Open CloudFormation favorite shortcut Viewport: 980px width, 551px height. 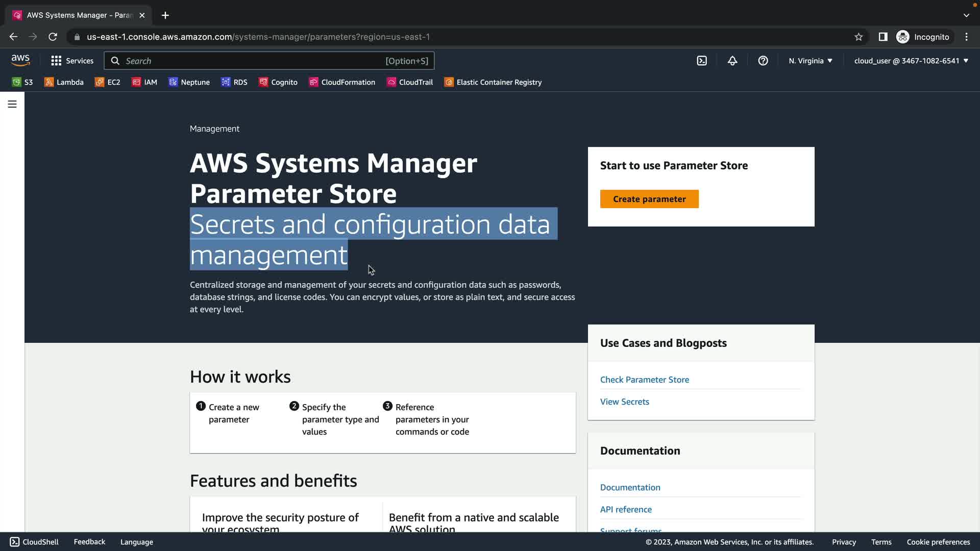pos(342,82)
